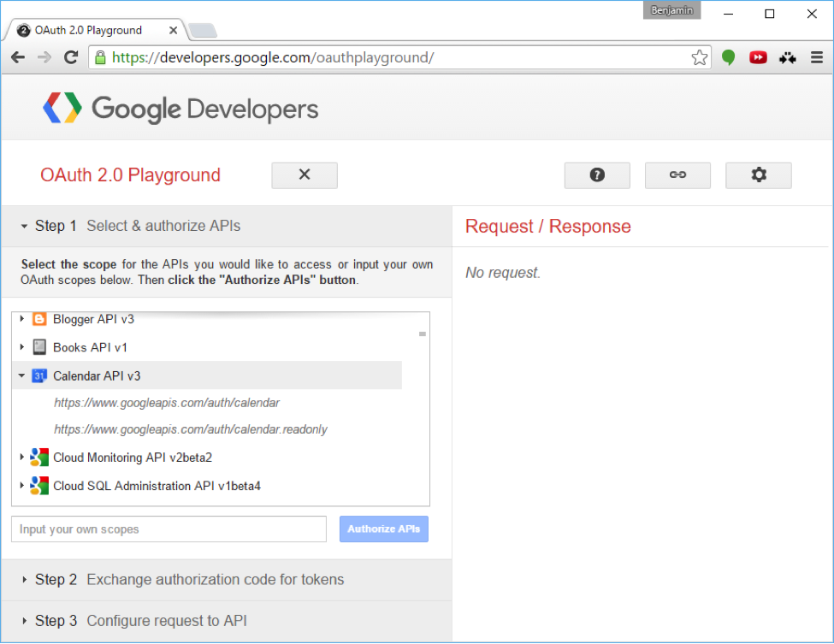Reload the page with refresh icon
Image resolution: width=834 pixels, height=644 pixels.
point(71,57)
